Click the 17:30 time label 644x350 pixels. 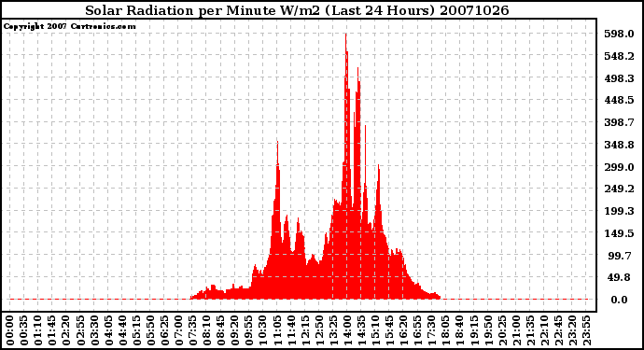coord(431,330)
